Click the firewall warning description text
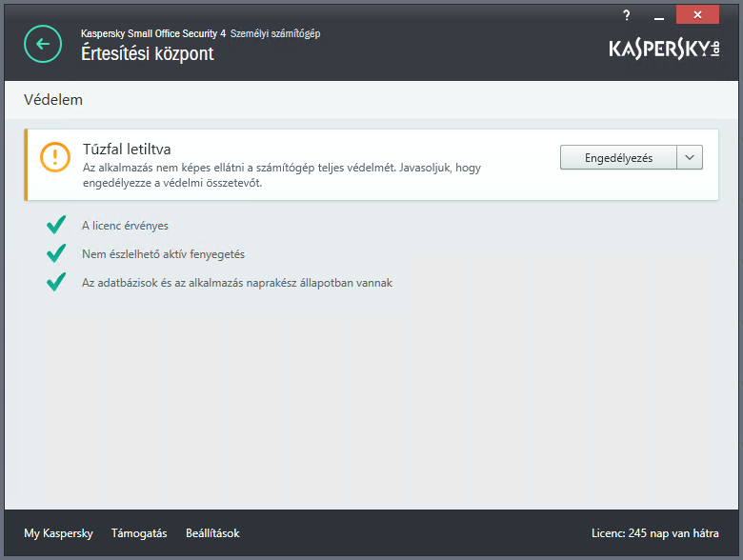743x560 pixels. [x=281, y=175]
